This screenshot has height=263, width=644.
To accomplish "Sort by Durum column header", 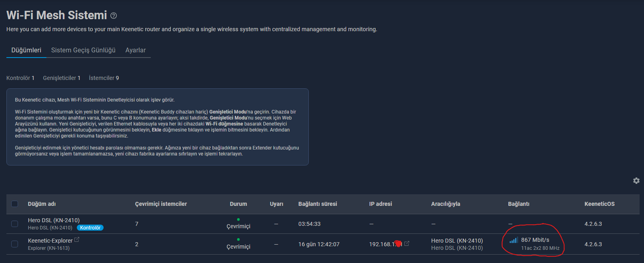I will [x=238, y=204].
